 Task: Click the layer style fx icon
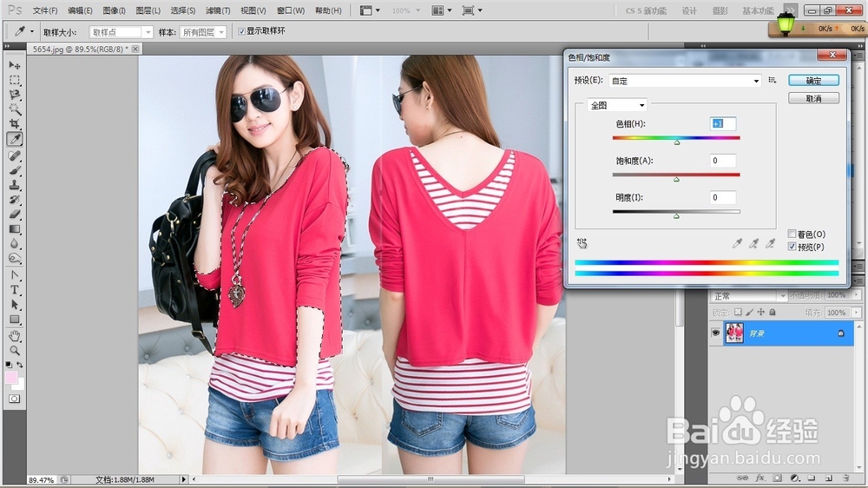click(x=760, y=478)
